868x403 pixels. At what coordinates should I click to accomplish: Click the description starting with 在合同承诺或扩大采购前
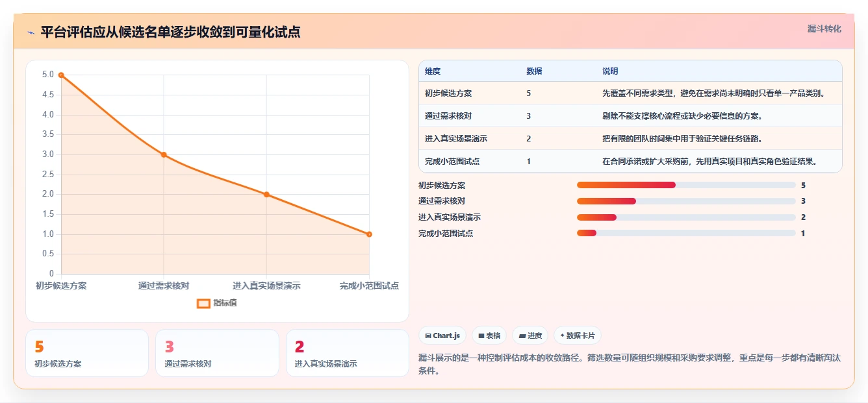point(709,162)
